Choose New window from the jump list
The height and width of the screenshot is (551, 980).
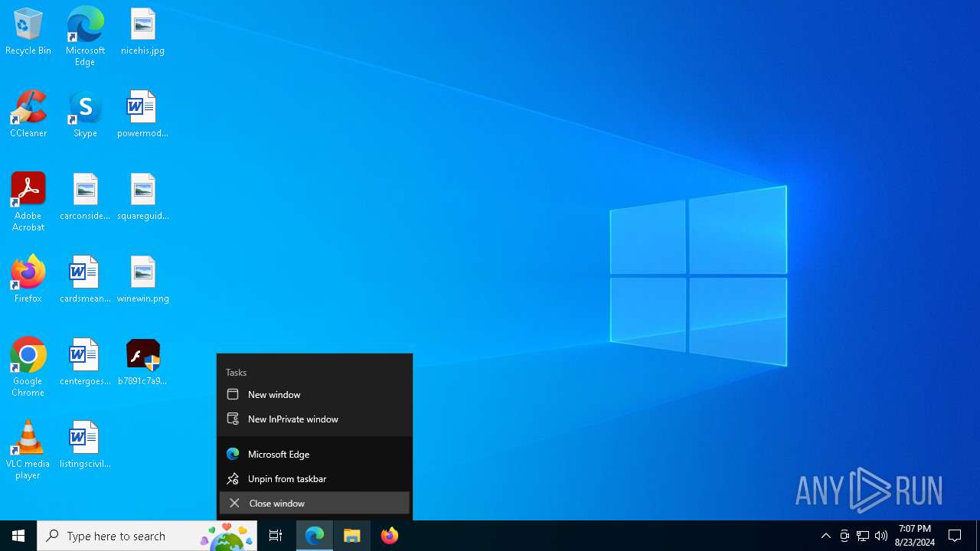click(315, 395)
